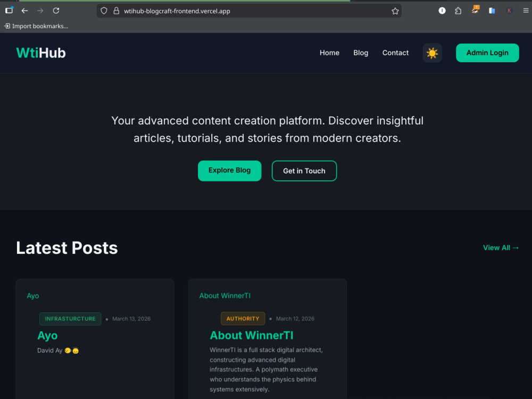Click the Admin Login button
The height and width of the screenshot is (399, 532).
(487, 53)
